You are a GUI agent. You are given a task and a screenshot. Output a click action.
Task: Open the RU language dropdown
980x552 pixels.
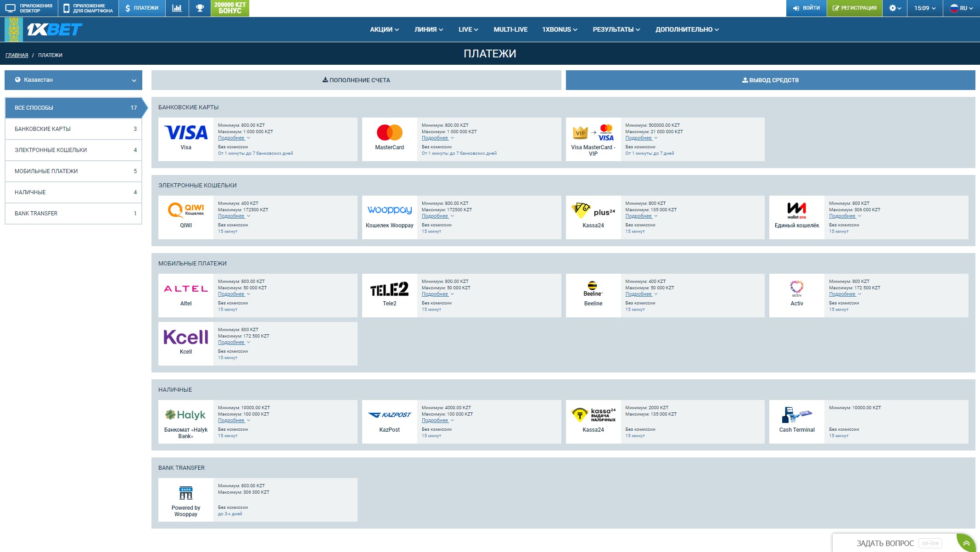[x=962, y=8]
